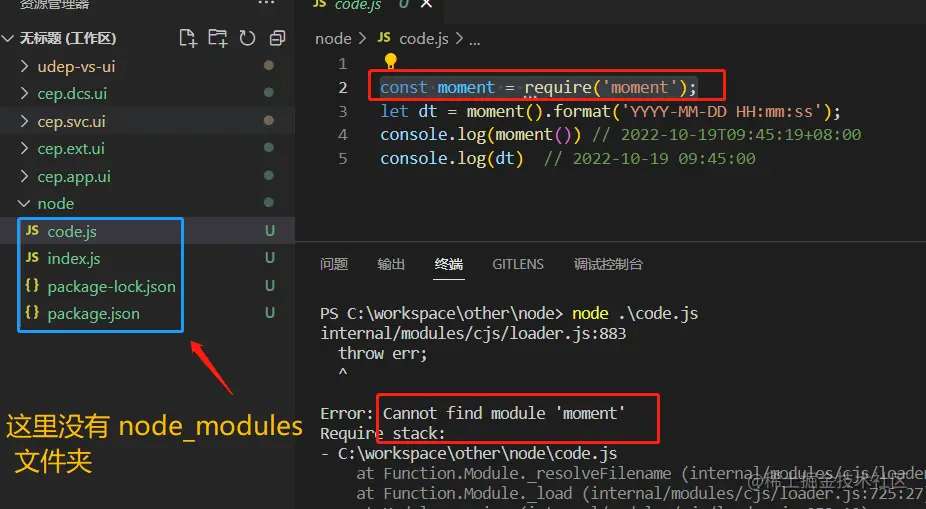Refresh the explorer with the refresh icon

click(247, 38)
